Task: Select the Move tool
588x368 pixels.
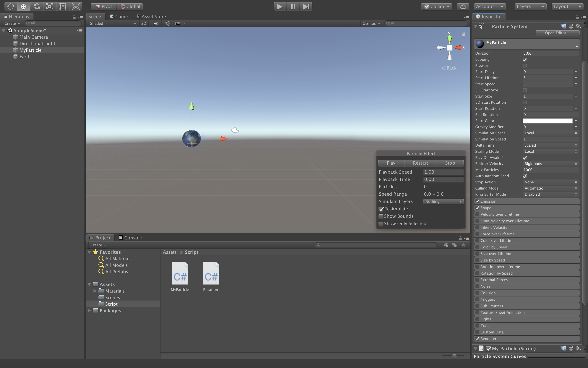Action: 23,6
